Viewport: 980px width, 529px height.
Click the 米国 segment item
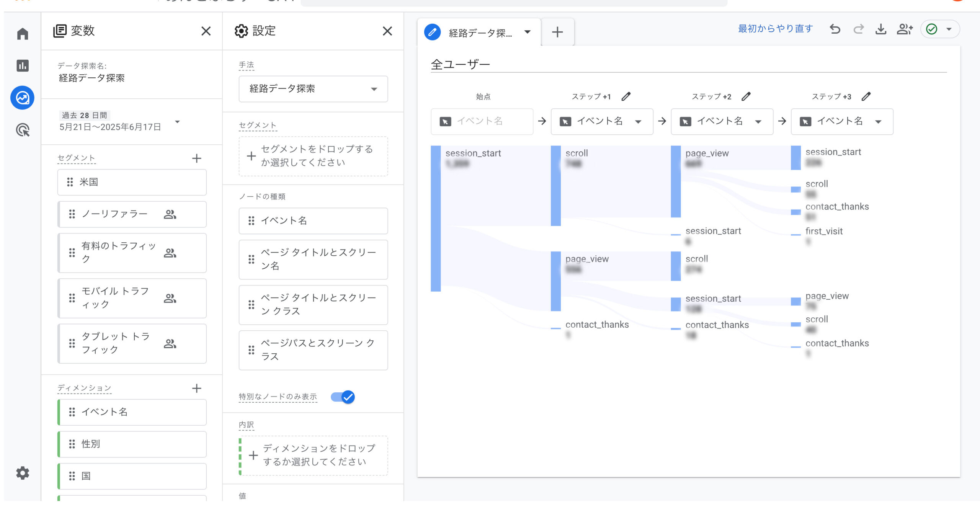132,182
